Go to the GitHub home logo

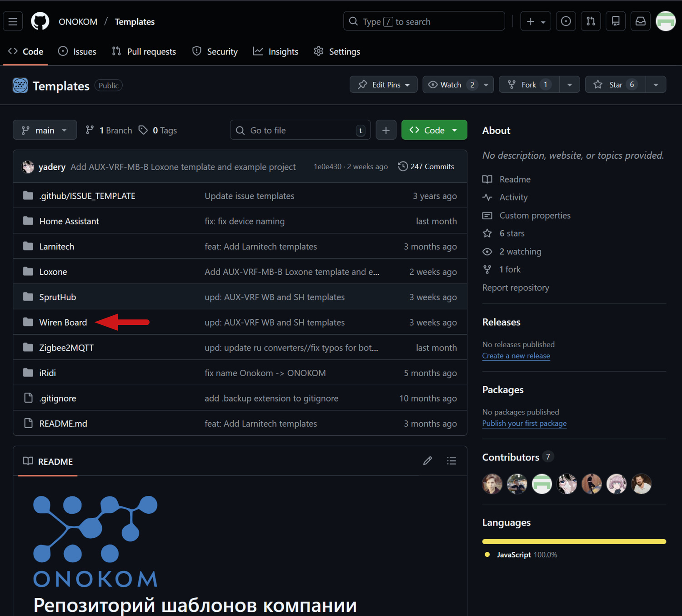pyautogui.click(x=40, y=21)
